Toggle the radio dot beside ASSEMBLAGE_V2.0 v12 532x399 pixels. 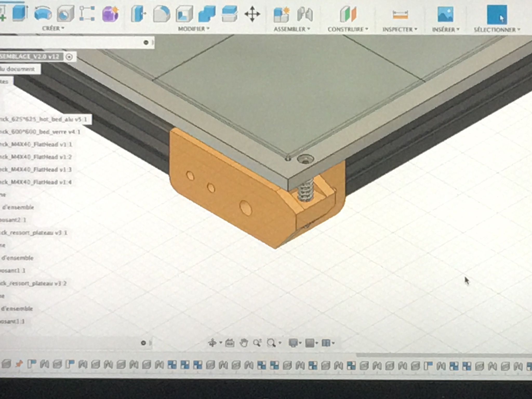[69, 57]
